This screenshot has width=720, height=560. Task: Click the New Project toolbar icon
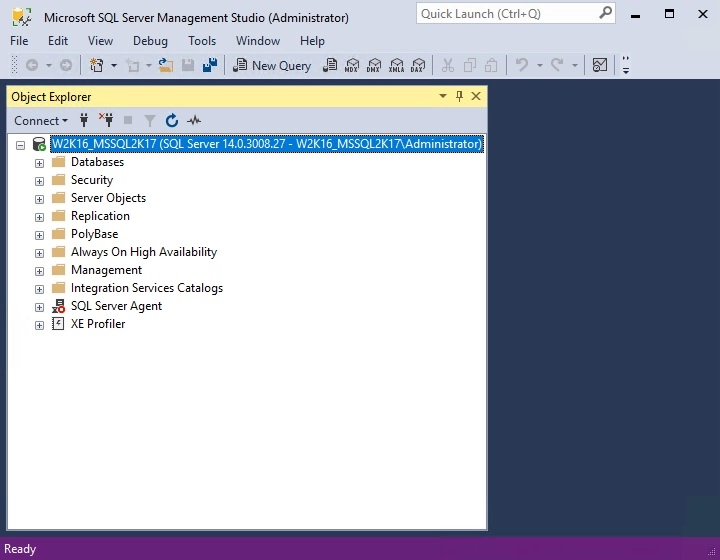coord(96,66)
